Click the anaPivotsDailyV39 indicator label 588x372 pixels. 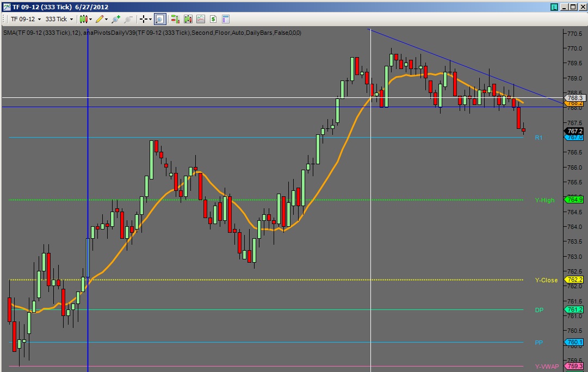click(x=192, y=33)
